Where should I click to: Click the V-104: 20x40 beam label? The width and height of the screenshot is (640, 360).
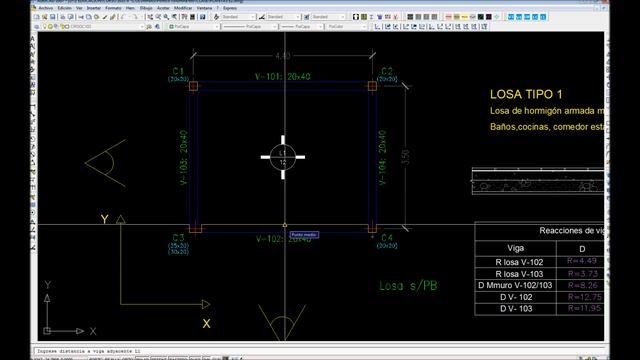tap(382, 158)
